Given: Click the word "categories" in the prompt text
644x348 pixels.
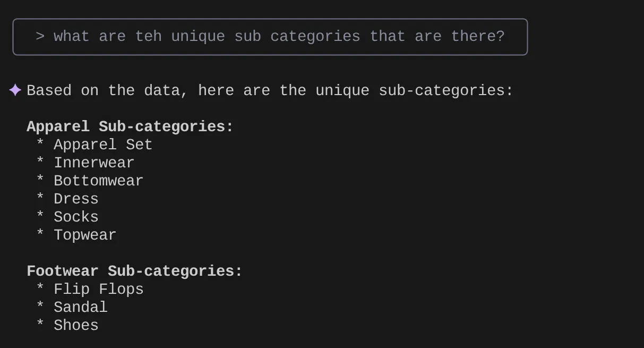Looking at the screenshot, I should tap(315, 37).
